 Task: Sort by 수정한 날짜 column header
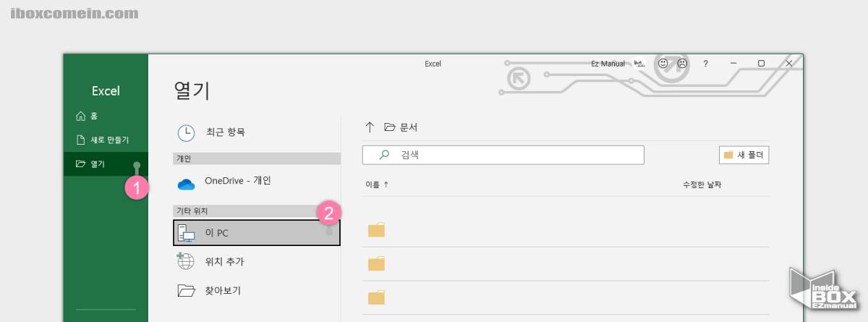pos(702,185)
